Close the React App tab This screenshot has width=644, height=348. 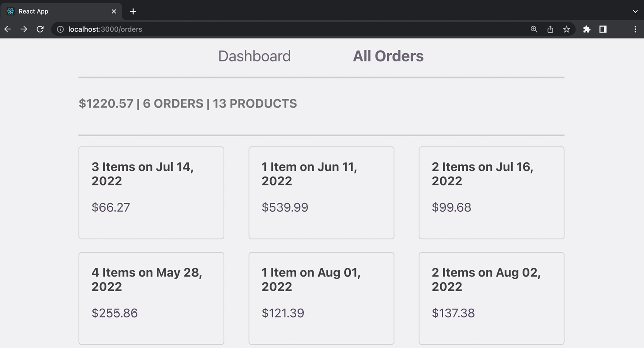click(x=113, y=11)
